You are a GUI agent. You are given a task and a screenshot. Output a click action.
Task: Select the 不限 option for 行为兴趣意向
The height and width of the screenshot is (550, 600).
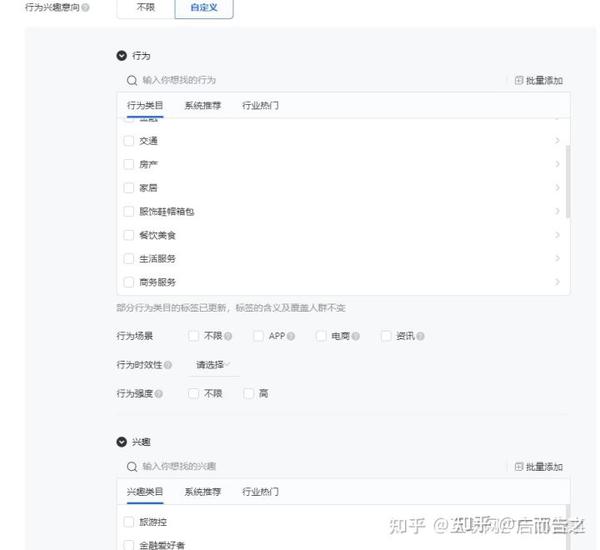146,8
